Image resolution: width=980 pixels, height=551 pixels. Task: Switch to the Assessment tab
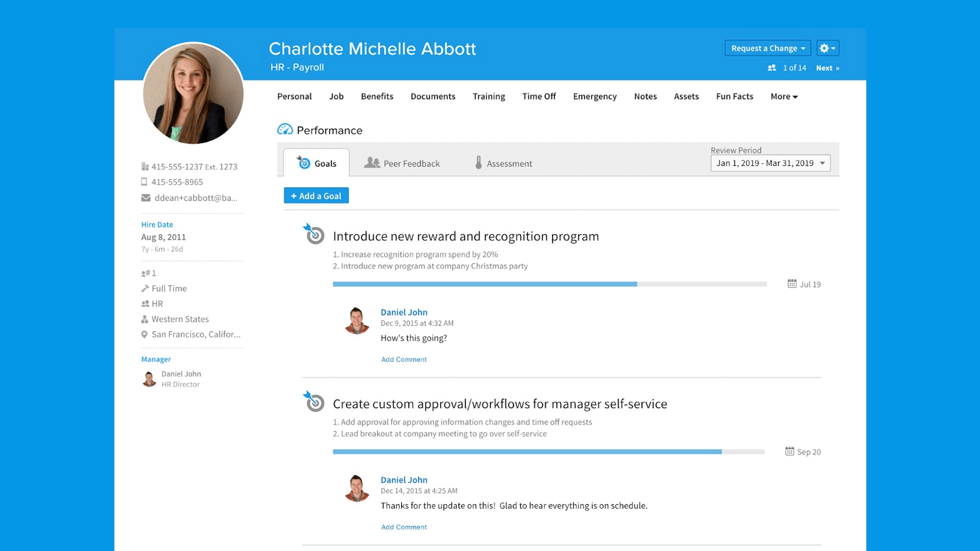point(503,163)
